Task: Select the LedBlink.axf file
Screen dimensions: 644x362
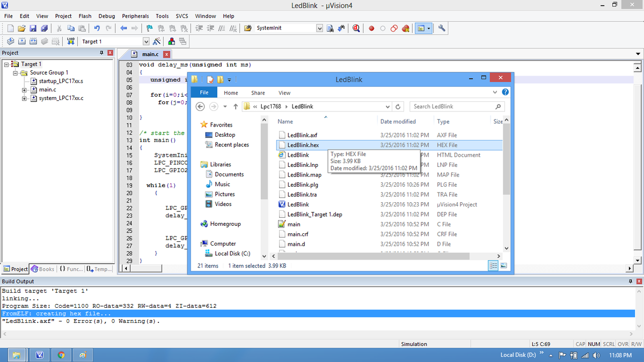Action: click(x=302, y=135)
